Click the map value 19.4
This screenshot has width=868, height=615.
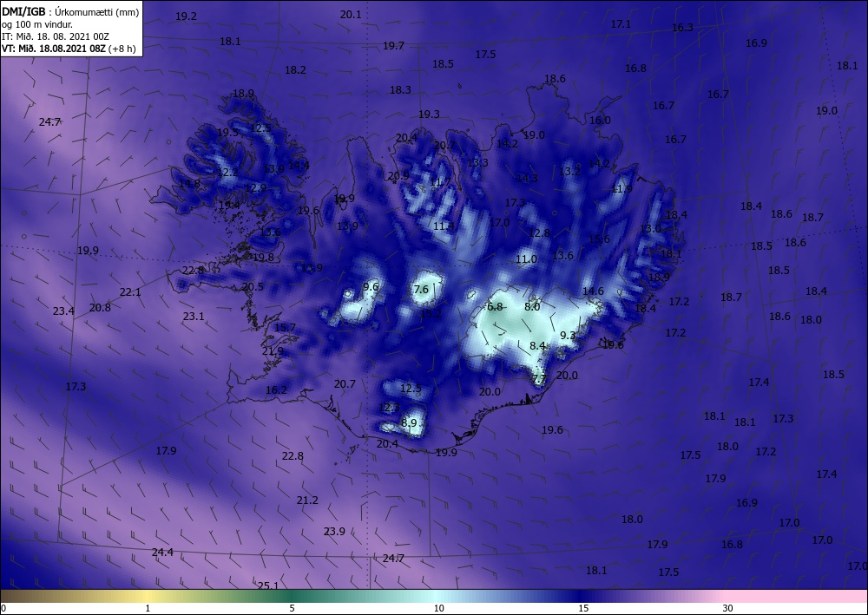coord(229,206)
